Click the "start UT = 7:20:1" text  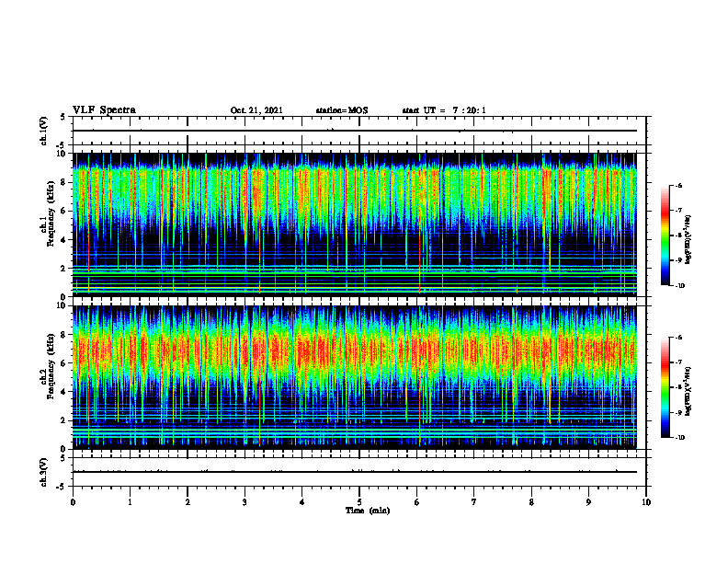[444, 110]
